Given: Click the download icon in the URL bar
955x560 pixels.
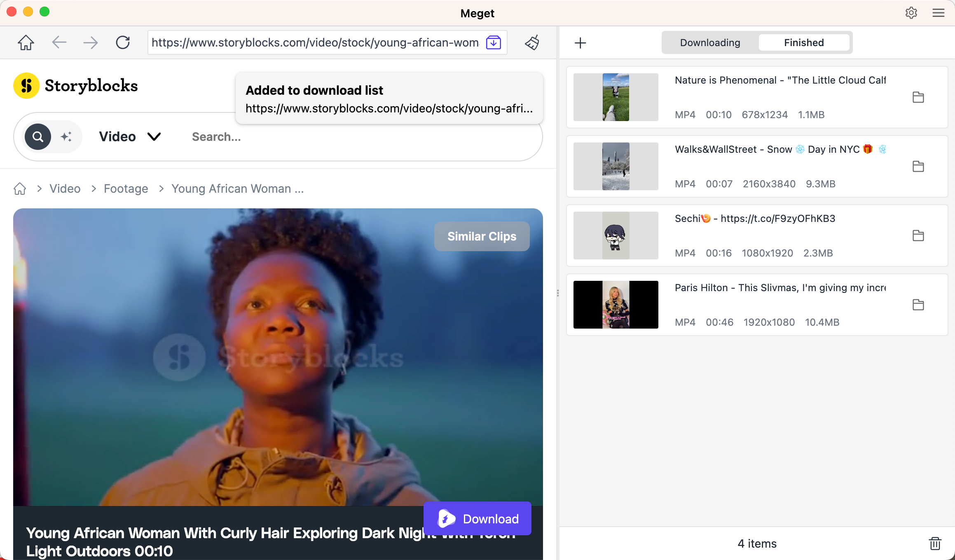Looking at the screenshot, I should (494, 42).
